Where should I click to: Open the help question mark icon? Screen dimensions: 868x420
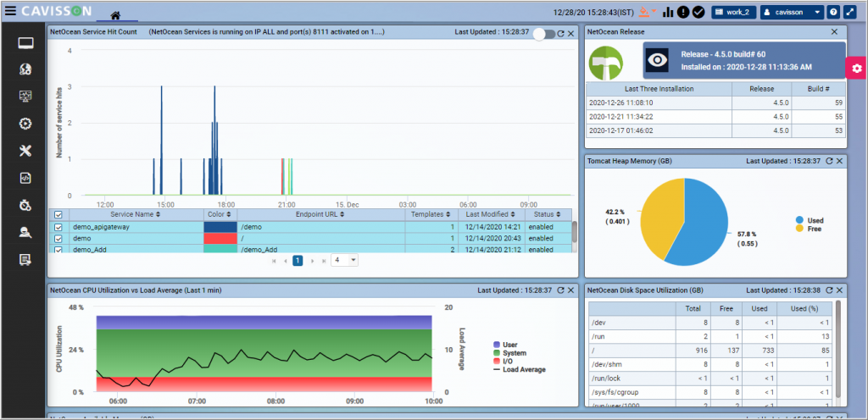pos(833,12)
